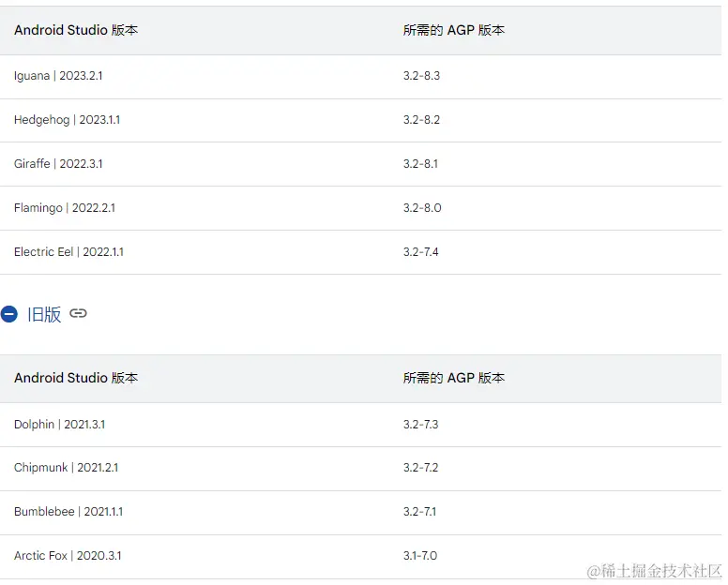Copy link using chain icon beside 旧版

coord(79,314)
